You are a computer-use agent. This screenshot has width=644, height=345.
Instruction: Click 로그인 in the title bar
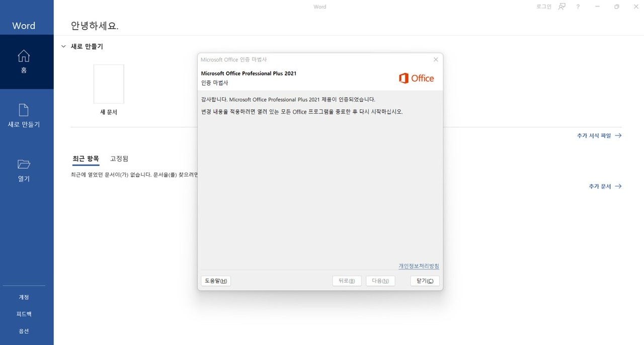(x=544, y=7)
